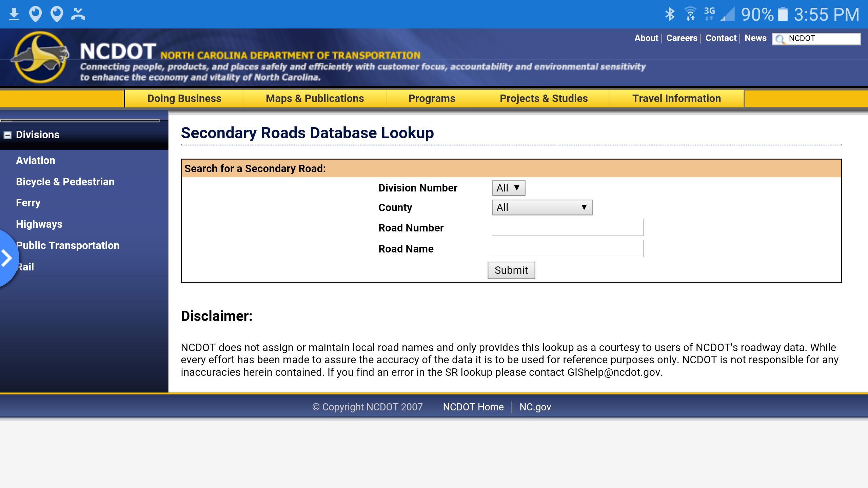
Task: Open the NC.gov footer link
Action: pyautogui.click(x=535, y=407)
